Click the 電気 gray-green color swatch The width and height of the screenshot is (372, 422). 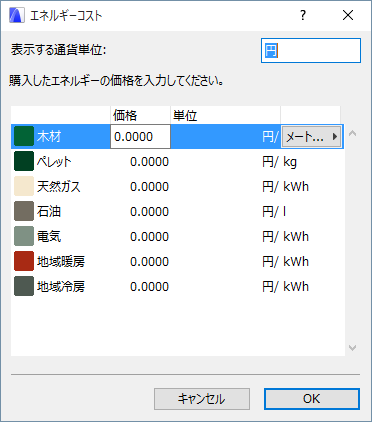(24, 236)
